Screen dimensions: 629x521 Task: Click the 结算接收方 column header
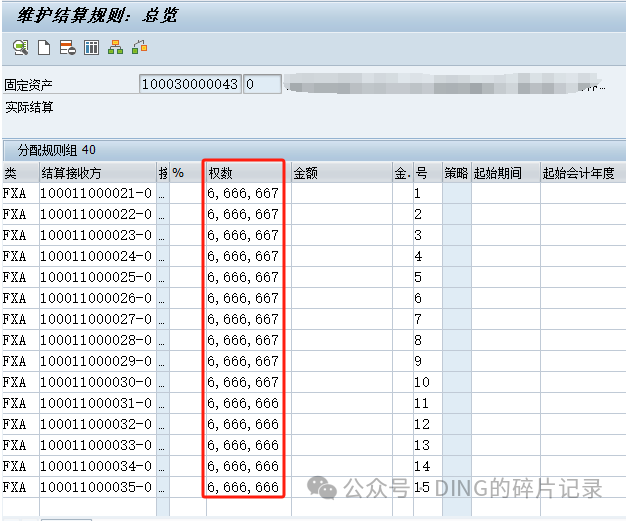tap(97, 173)
